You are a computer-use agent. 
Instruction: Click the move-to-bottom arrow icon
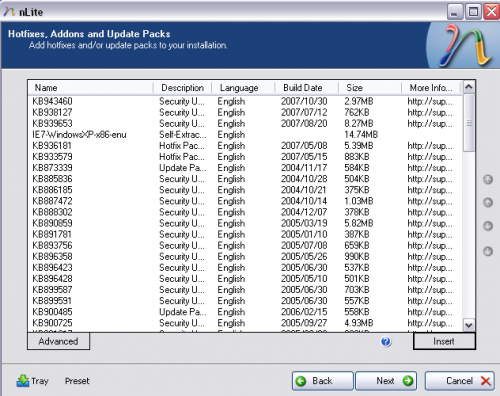coord(488,251)
